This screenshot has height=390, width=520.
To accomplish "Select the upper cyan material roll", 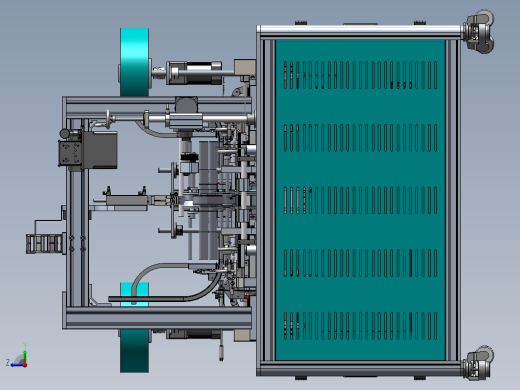I will 134,62.
